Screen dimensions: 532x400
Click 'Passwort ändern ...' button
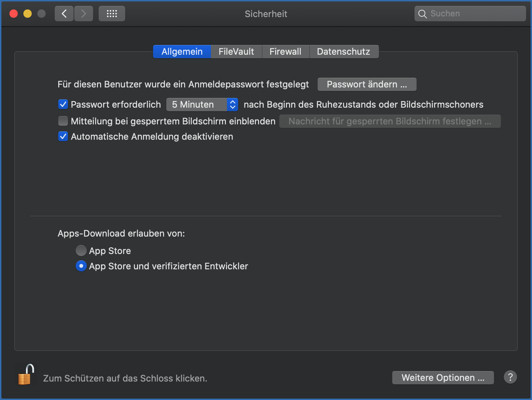(x=366, y=84)
